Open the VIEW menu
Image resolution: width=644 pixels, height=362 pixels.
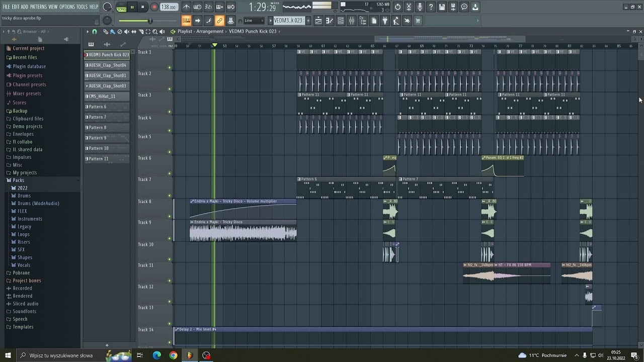(x=53, y=7)
